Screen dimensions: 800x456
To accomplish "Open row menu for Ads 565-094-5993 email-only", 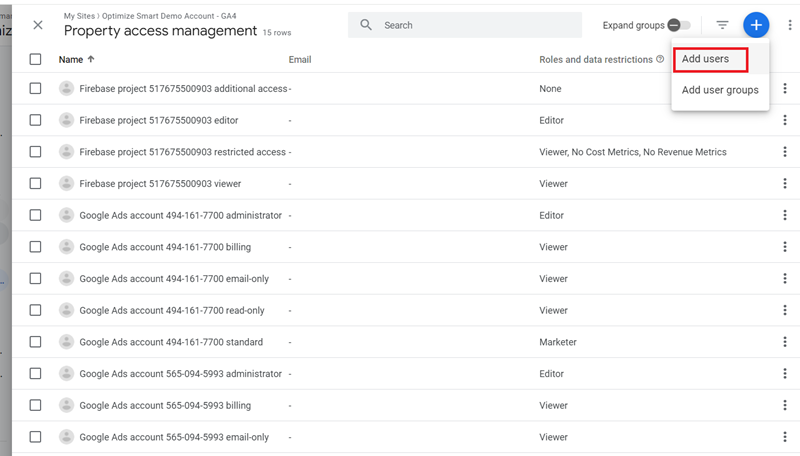I will click(x=785, y=437).
